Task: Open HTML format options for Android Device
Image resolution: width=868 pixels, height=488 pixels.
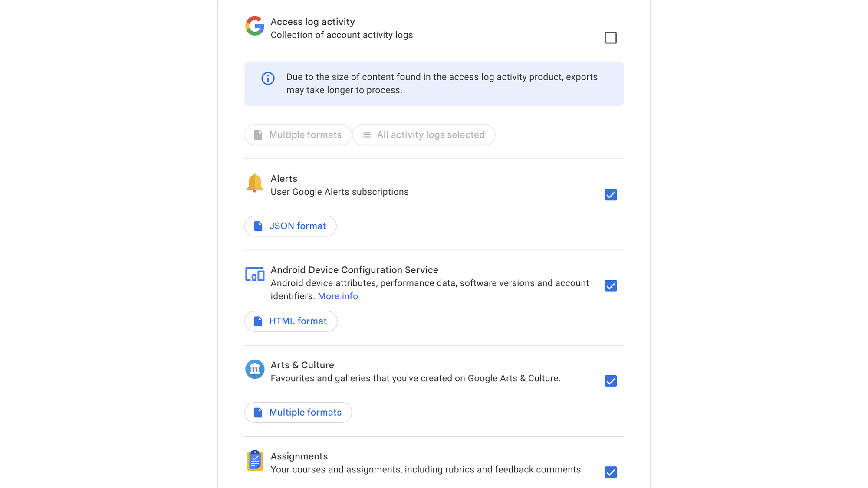Action: (291, 321)
